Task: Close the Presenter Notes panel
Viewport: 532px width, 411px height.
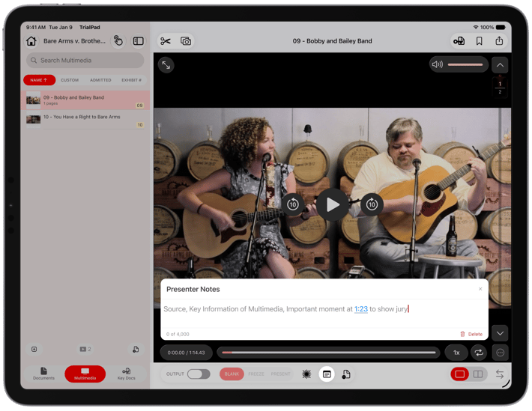Action: pos(480,289)
